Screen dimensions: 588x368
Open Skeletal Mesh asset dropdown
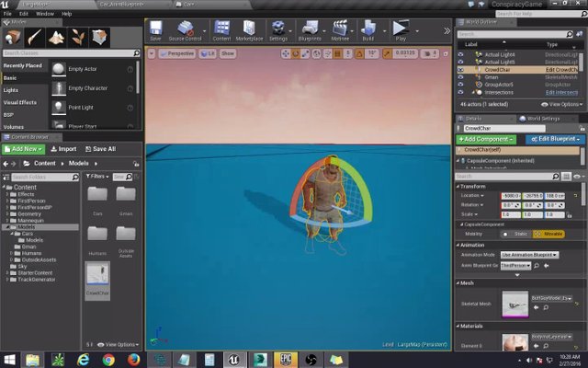(551, 298)
